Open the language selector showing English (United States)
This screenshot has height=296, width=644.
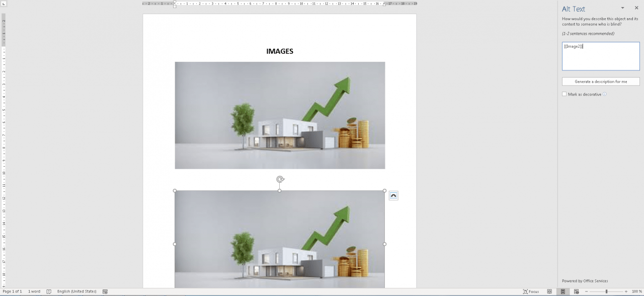click(76, 291)
